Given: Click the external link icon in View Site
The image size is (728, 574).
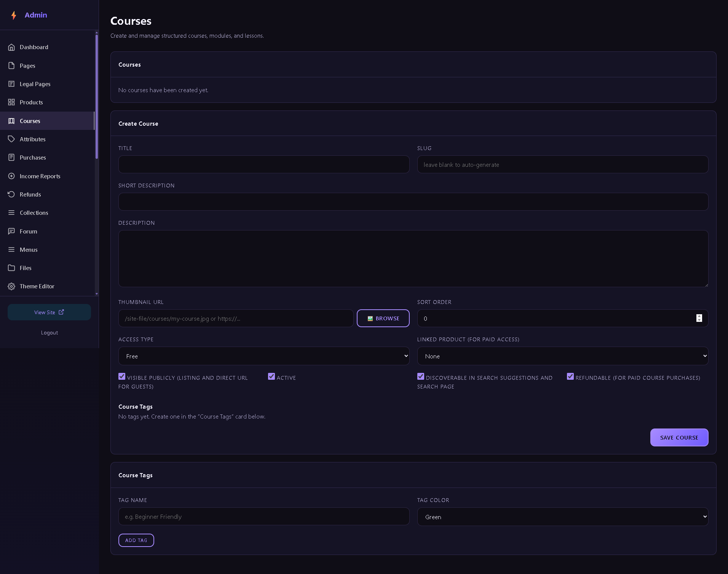Looking at the screenshot, I should (x=61, y=312).
